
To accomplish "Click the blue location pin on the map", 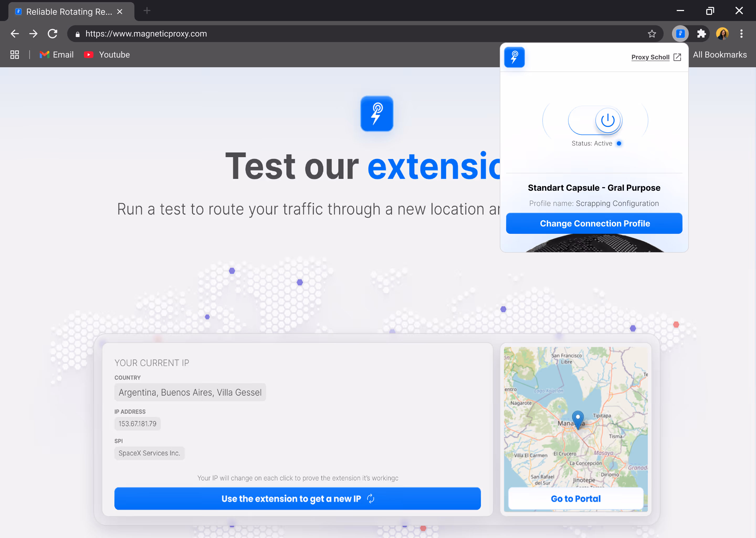I will click(578, 420).
